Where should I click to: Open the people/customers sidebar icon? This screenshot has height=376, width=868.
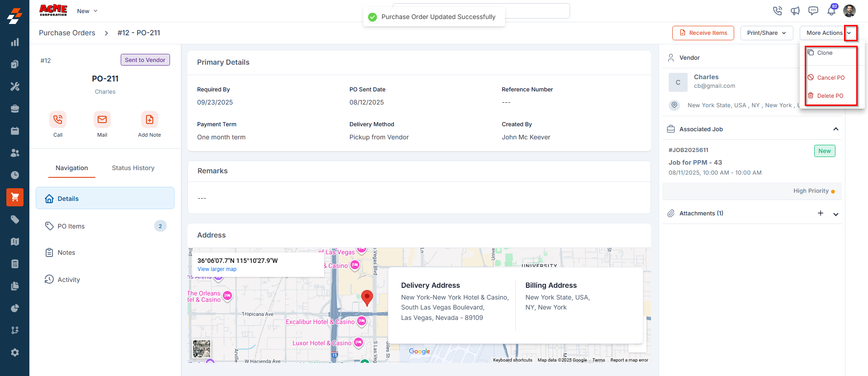15,153
